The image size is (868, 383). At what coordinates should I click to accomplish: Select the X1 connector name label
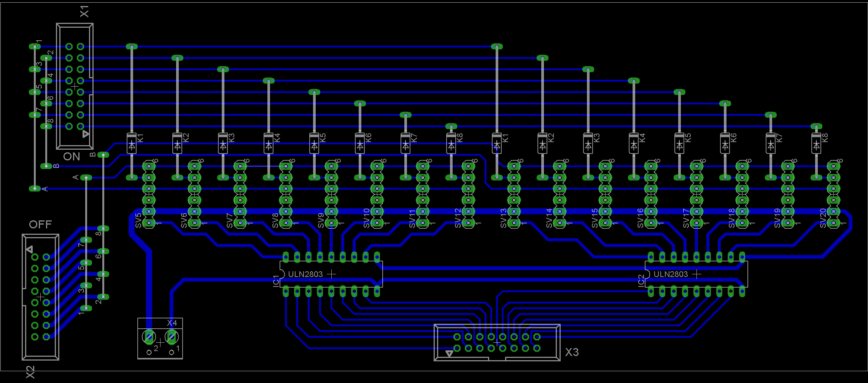(x=84, y=11)
